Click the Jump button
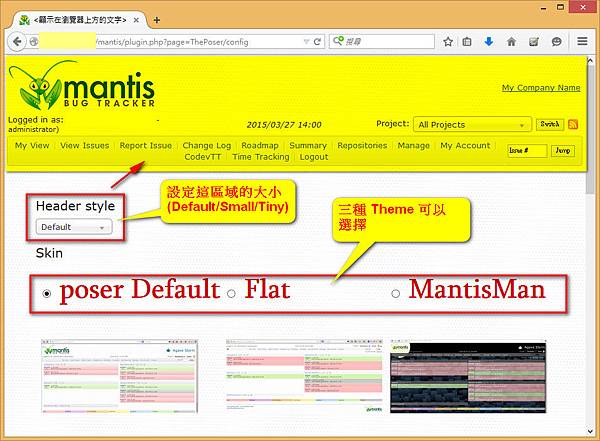Screen dimensions: 600x441 point(562,150)
